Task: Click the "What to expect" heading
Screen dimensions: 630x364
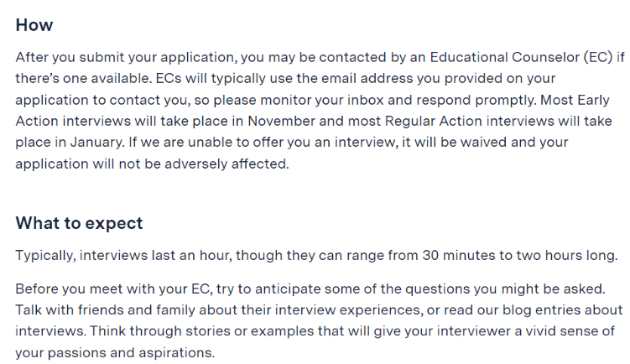Action: click(x=79, y=223)
